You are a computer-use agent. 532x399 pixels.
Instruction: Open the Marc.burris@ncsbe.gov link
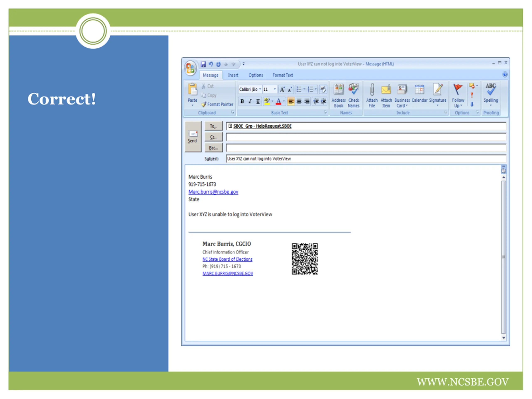pyautogui.click(x=213, y=192)
